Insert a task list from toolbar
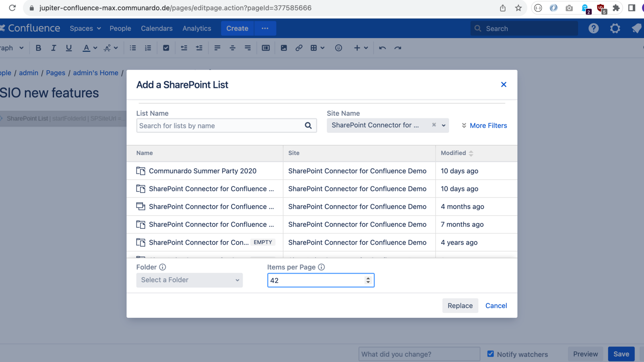The image size is (644, 362). pyautogui.click(x=166, y=48)
